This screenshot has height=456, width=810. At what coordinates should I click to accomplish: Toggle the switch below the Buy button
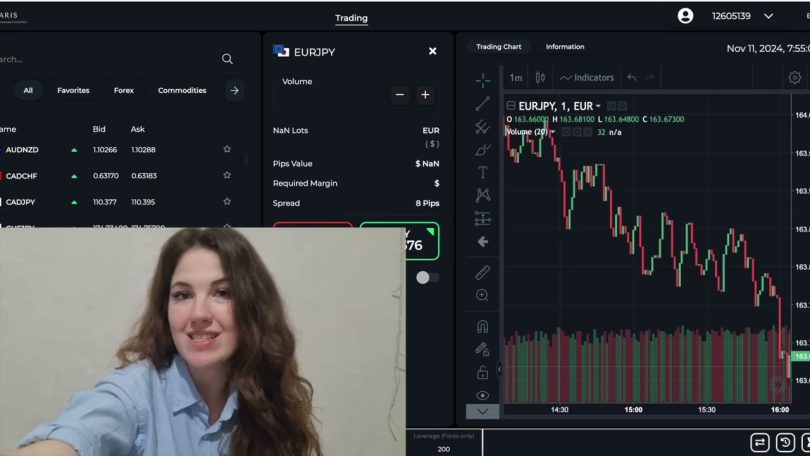point(427,277)
